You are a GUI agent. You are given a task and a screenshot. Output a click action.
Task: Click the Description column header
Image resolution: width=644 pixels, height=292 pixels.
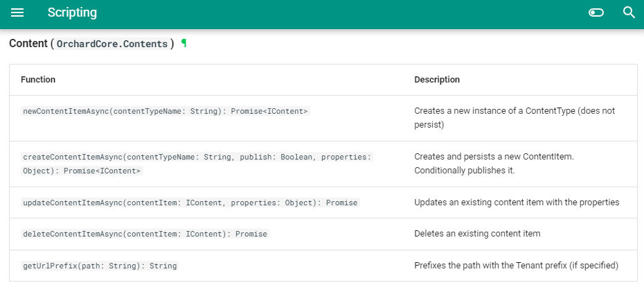(437, 80)
